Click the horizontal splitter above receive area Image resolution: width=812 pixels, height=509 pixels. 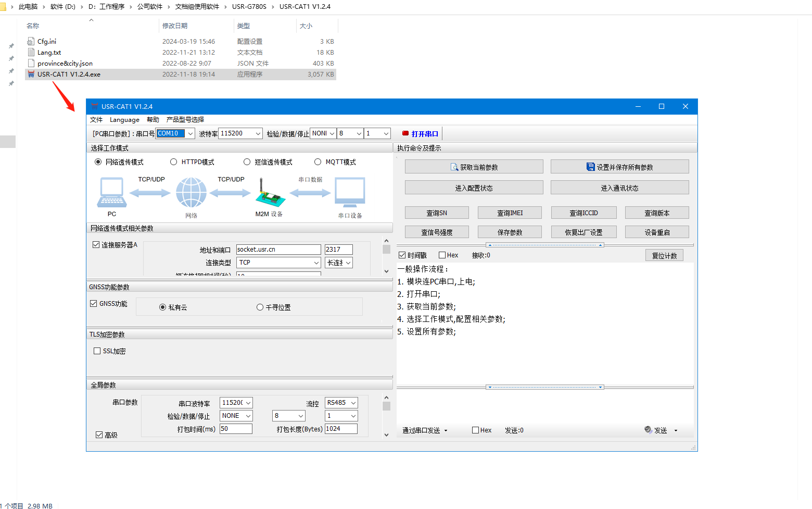coord(545,245)
